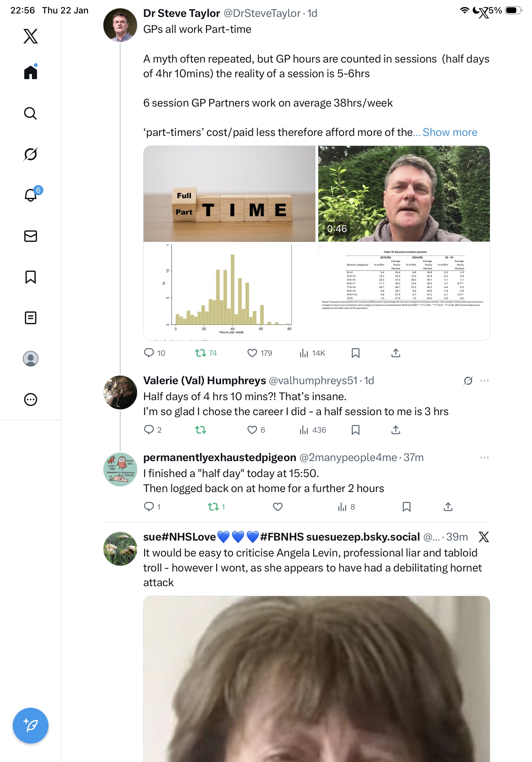Screen dimensions: 532x762
Task: Undo repost on permanentlyexhaustedpigeon's reply
Action: coord(213,506)
